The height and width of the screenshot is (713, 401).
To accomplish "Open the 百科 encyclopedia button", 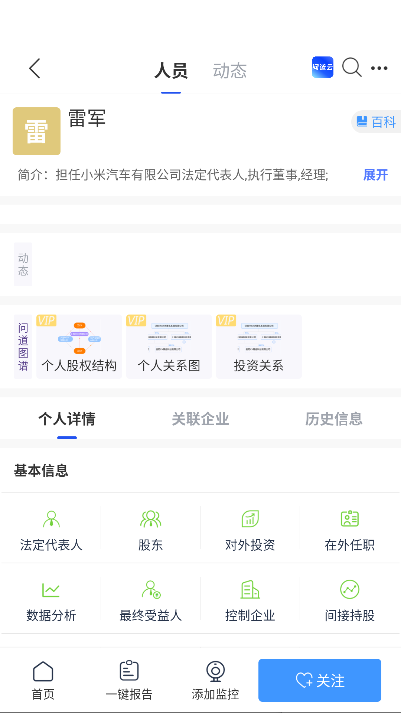I will [376, 122].
